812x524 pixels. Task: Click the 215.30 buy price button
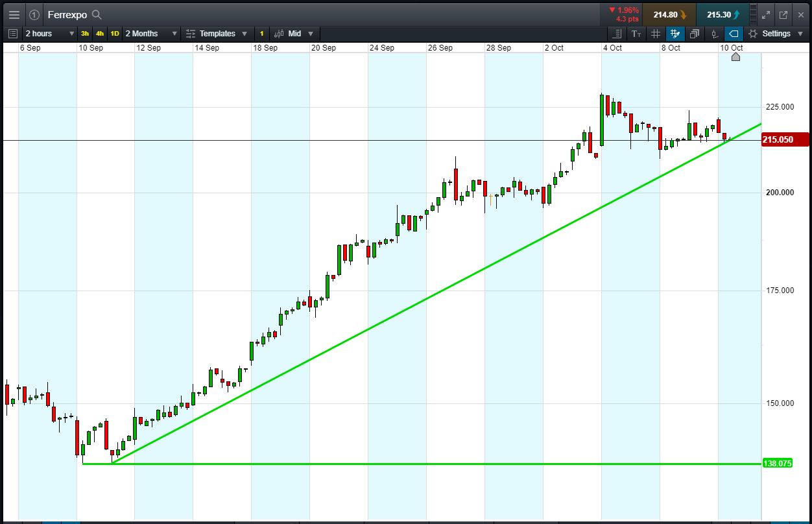[722, 14]
